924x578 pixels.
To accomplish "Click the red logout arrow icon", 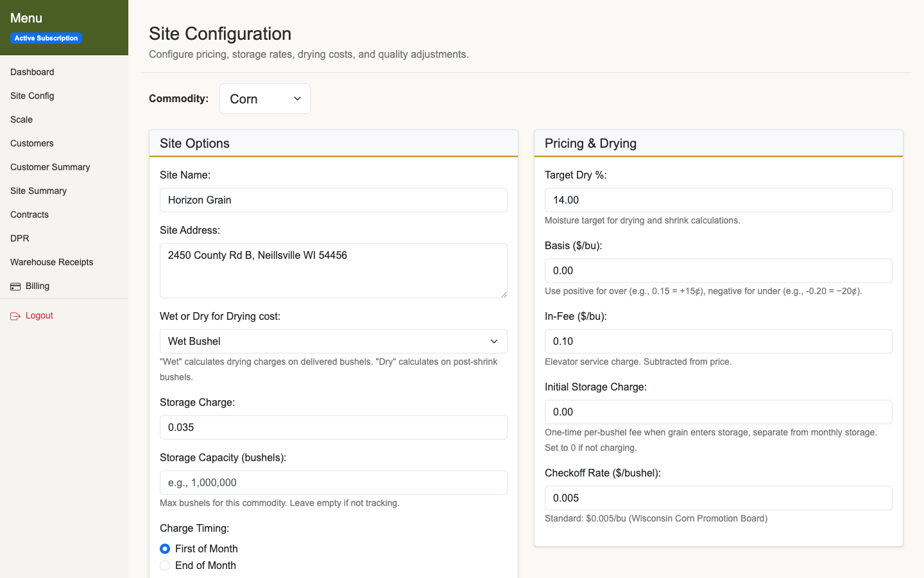I will coord(14,315).
